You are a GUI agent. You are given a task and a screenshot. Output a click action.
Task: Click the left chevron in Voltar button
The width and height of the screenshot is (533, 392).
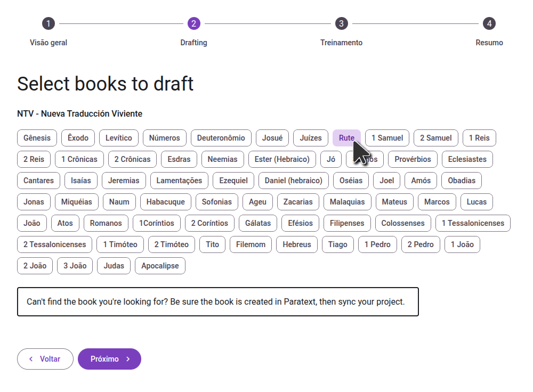(x=31, y=358)
